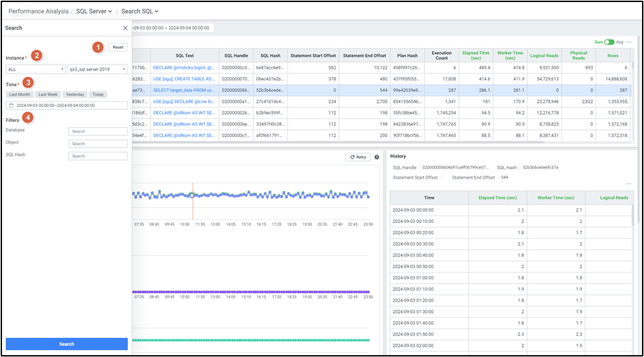The height and width of the screenshot is (357, 644).
Task: Close the Search panel with the X icon
Action: (x=125, y=29)
